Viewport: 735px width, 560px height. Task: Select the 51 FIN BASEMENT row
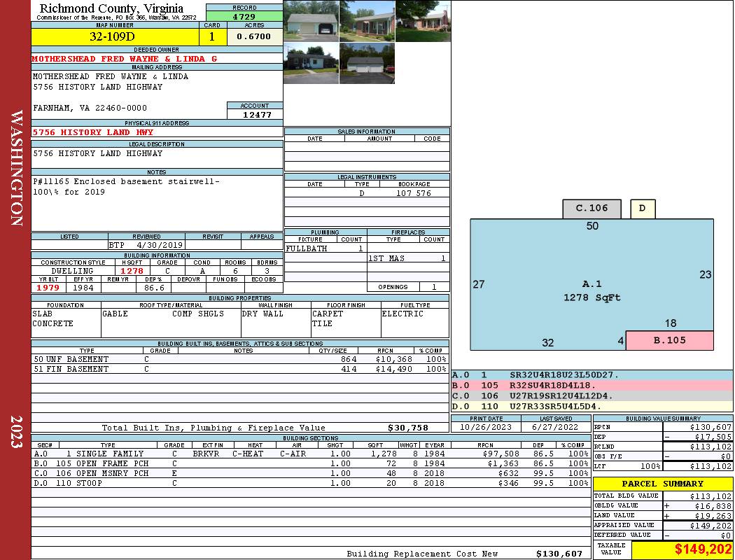[x=239, y=369]
